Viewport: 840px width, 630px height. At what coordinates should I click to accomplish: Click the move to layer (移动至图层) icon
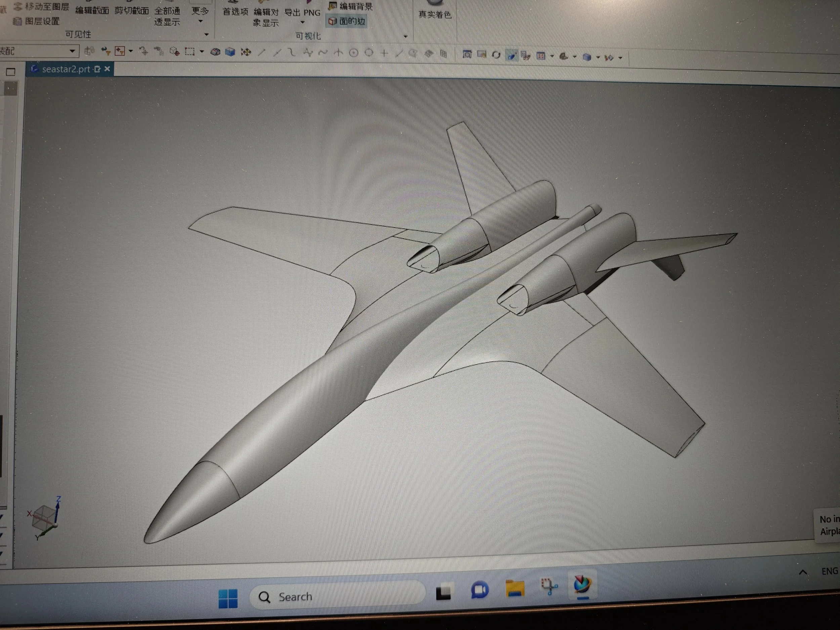click(17, 6)
